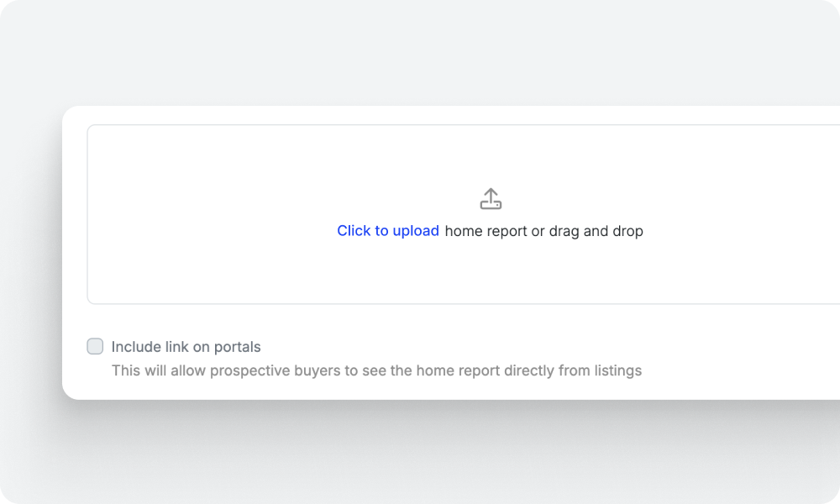
Task: Open the file picker via Click to upload
Action: tap(388, 231)
